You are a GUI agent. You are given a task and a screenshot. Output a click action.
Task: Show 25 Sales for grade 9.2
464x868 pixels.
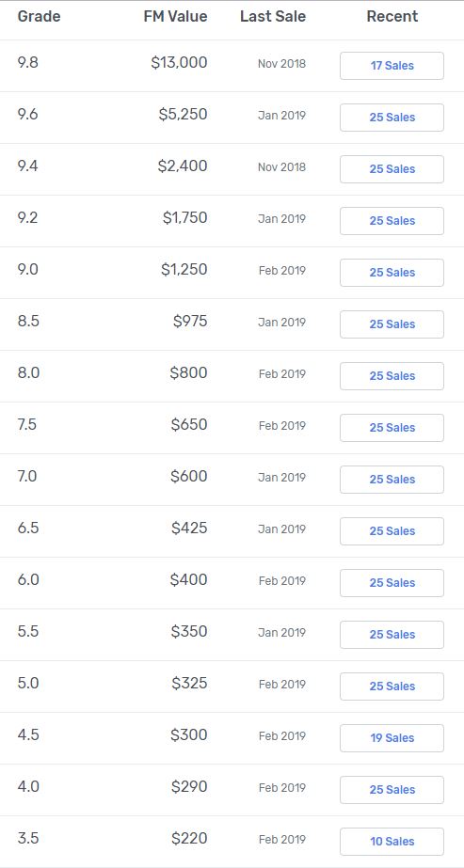click(392, 221)
